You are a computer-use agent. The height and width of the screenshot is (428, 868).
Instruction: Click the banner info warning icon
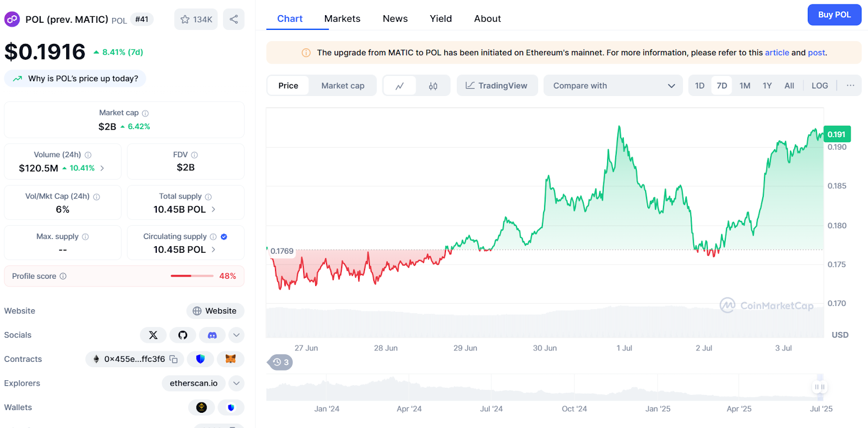(306, 53)
